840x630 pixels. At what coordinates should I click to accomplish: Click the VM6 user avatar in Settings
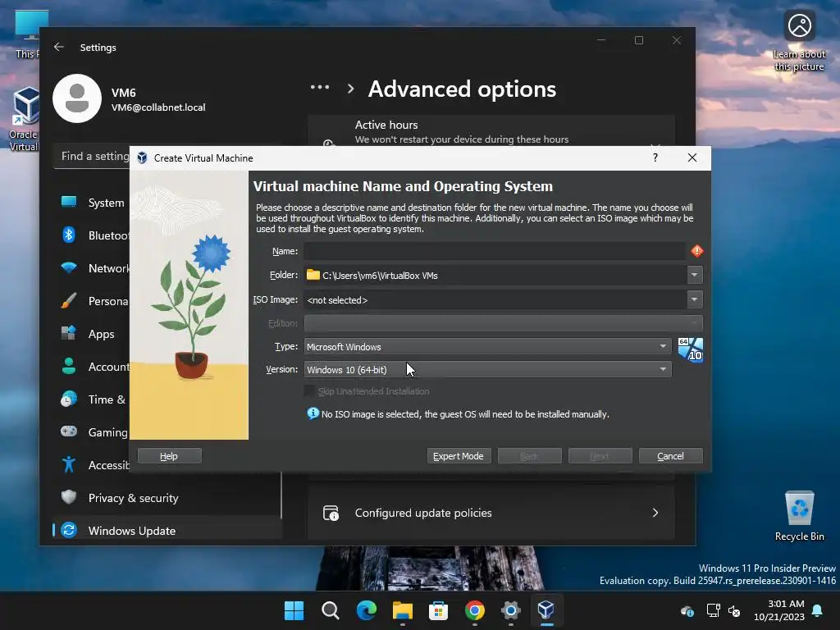tap(77, 98)
